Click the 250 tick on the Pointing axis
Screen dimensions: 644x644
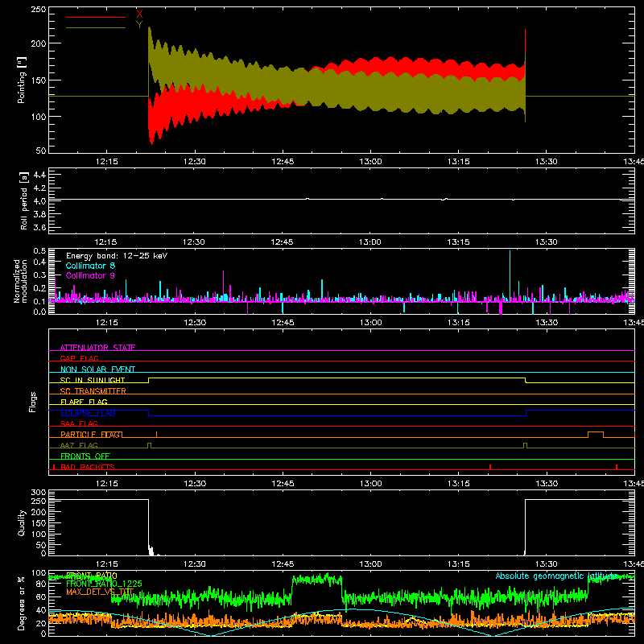[39, 9]
